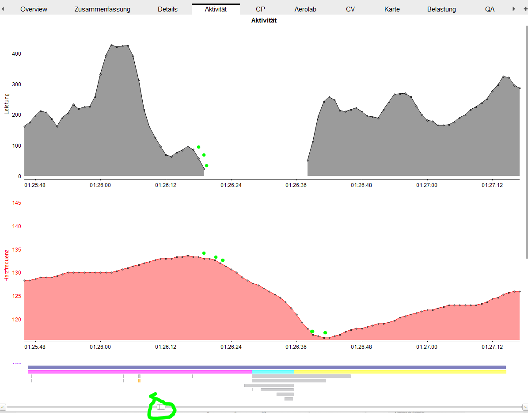This screenshot has width=528, height=420.
Task: Click the vertical scrollbar on the right
Action: coord(526,141)
